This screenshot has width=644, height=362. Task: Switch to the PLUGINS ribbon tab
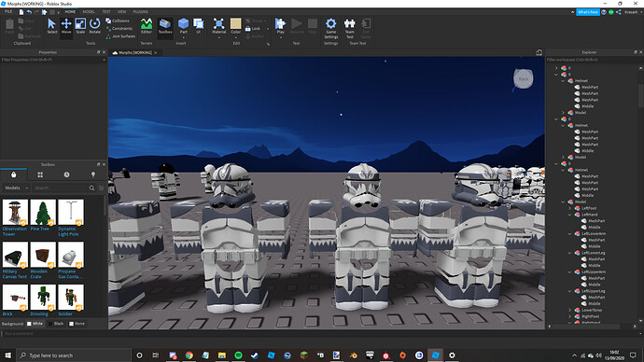tap(140, 12)
